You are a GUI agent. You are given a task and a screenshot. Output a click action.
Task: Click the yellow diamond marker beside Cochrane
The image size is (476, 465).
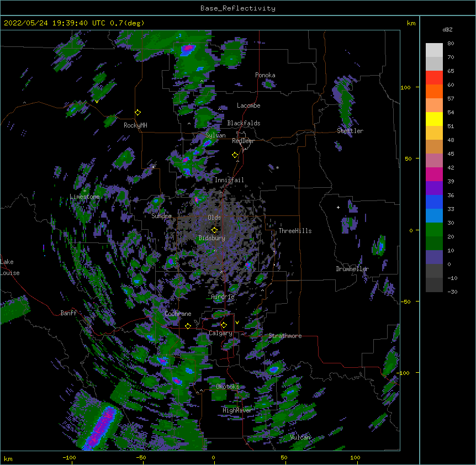tap(188, 326)
